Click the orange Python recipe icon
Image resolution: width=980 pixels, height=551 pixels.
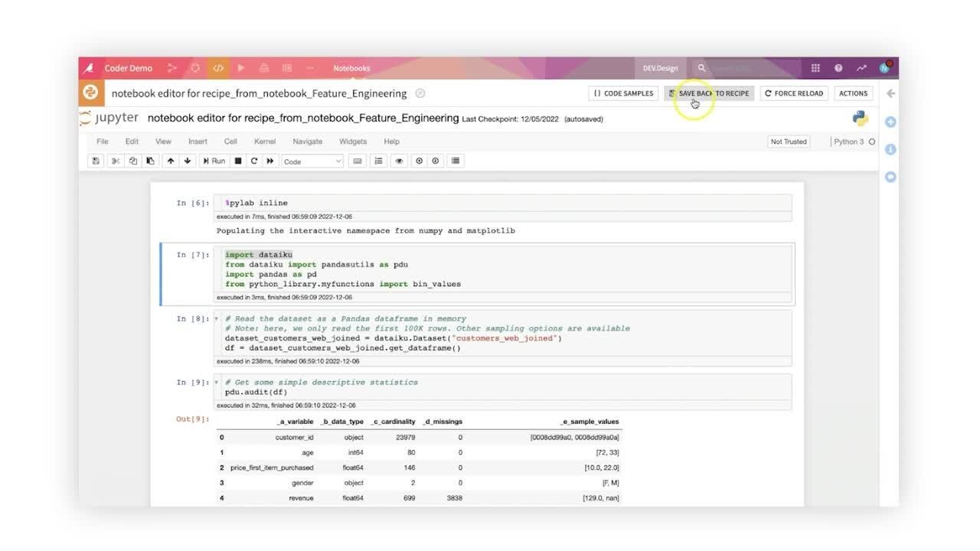[90, 93]
